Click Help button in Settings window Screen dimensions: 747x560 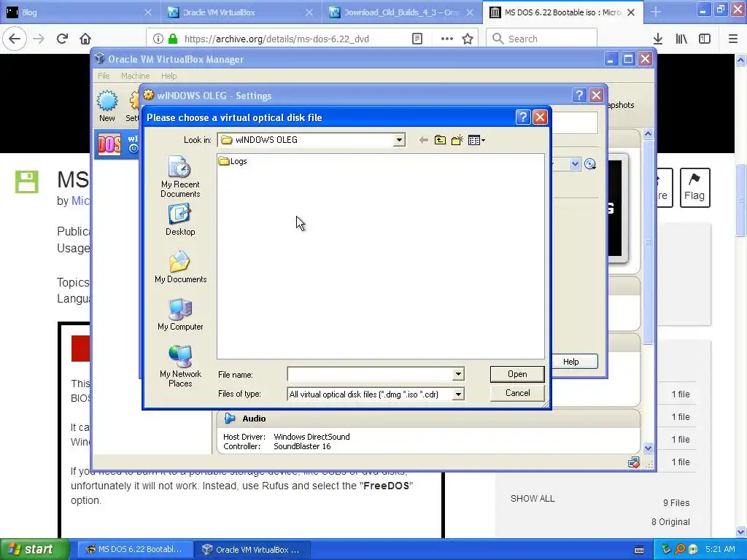(x=570, y=362)
